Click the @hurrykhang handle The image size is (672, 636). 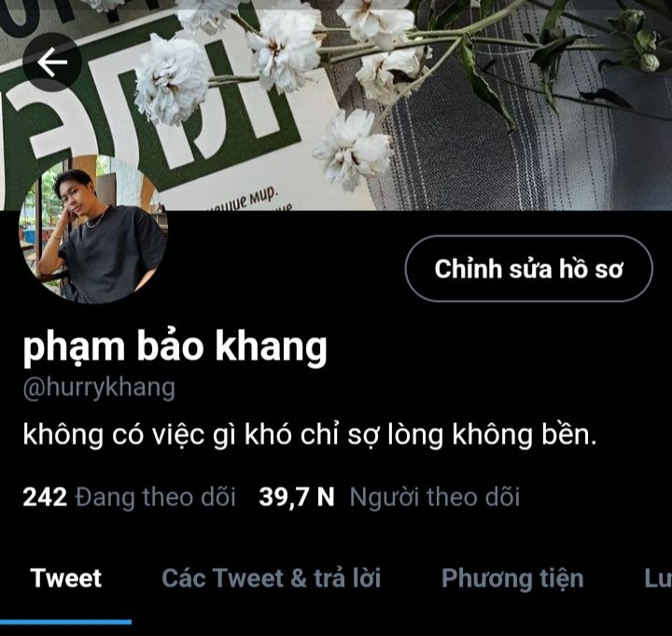[x=99, y=388]
